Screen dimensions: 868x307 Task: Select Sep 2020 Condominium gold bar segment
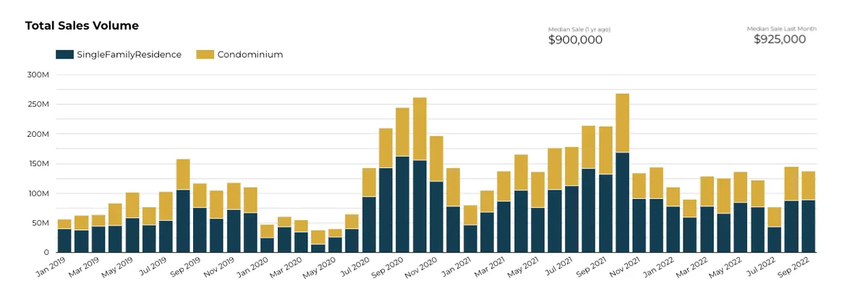coord(403,132)
